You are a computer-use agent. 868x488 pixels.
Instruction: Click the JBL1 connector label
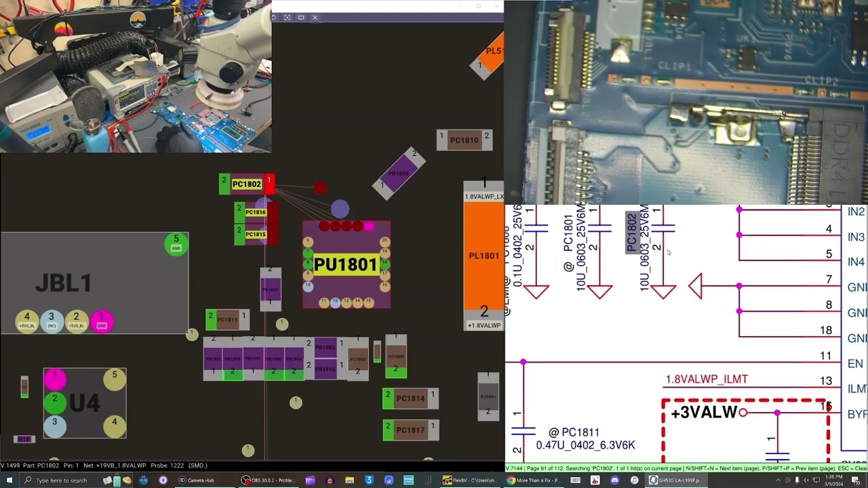[63, 283]
